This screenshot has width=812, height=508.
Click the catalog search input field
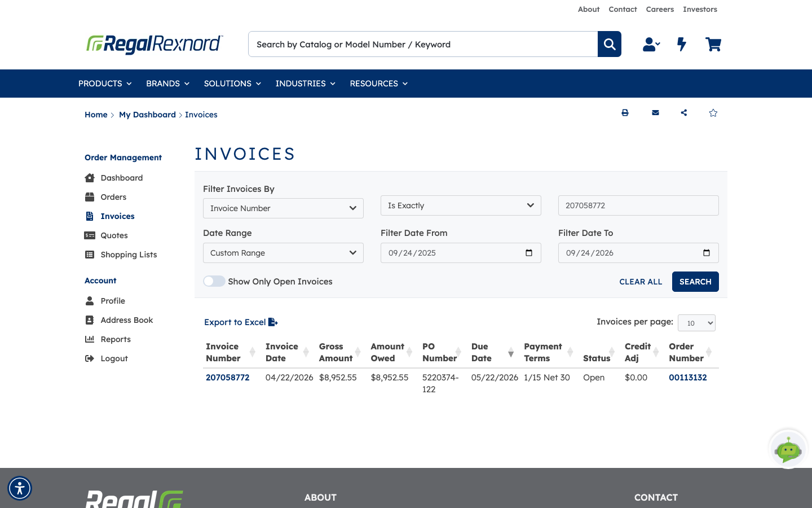pyautogui.click(x=423, y=44)
